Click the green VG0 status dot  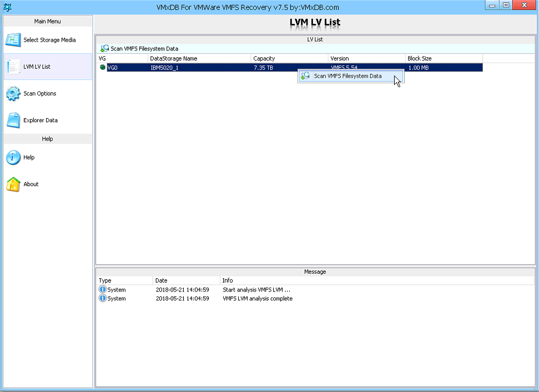(103, 67)
